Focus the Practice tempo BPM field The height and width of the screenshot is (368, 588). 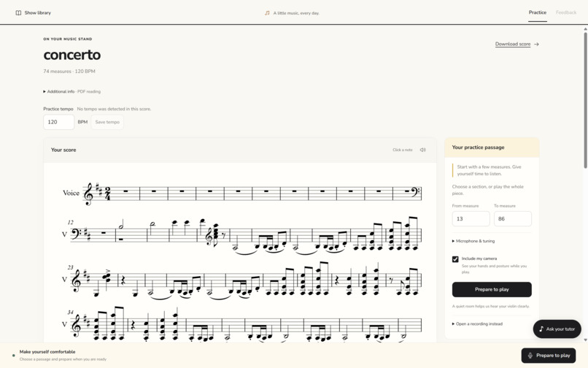coord(59,122)
